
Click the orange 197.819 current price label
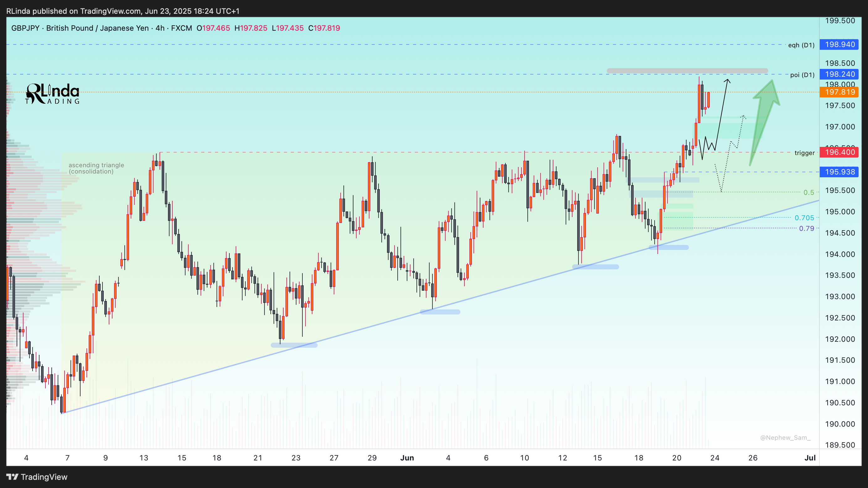(839, 92)
